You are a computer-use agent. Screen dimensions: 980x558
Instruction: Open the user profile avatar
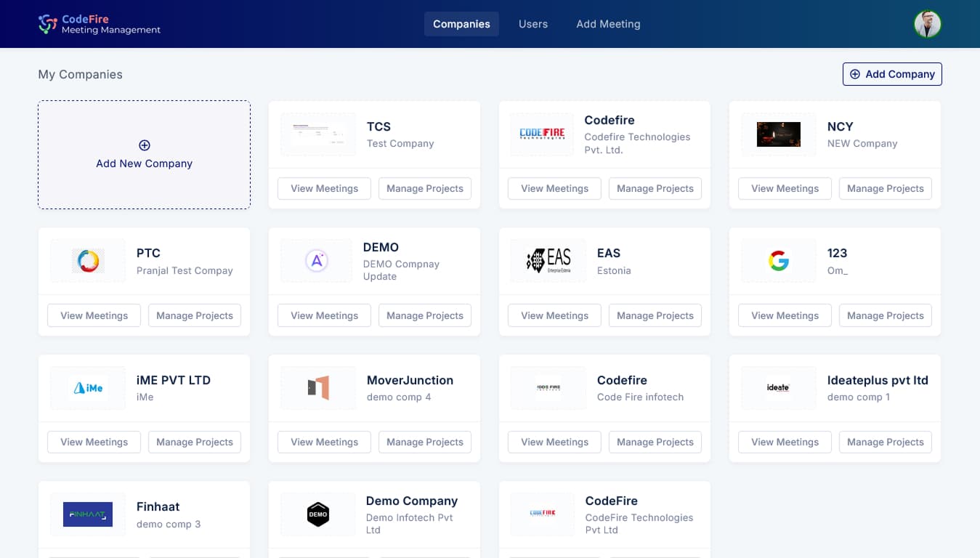pyautogui.click(x=927, y=24)
